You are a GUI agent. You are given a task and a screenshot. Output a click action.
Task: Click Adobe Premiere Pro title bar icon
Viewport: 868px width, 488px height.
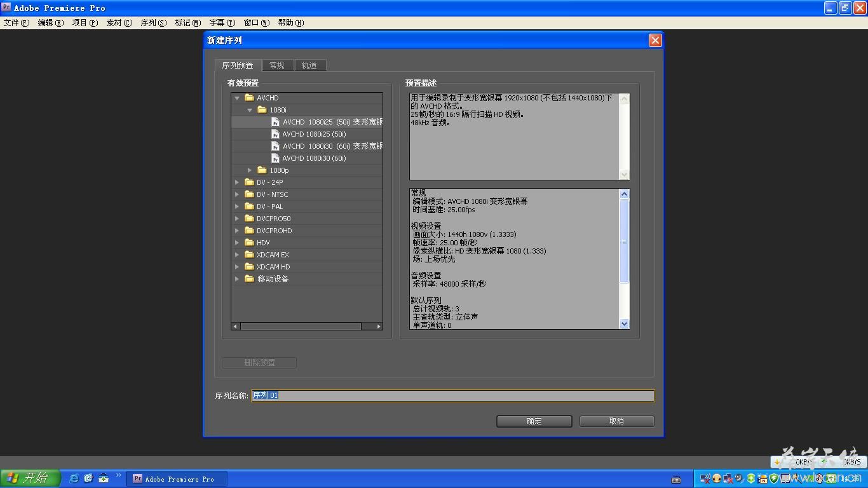pyautogui.click(x=6, y=8)
